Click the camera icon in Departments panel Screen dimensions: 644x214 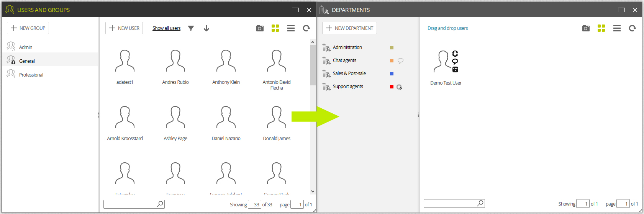click(586, 28)
